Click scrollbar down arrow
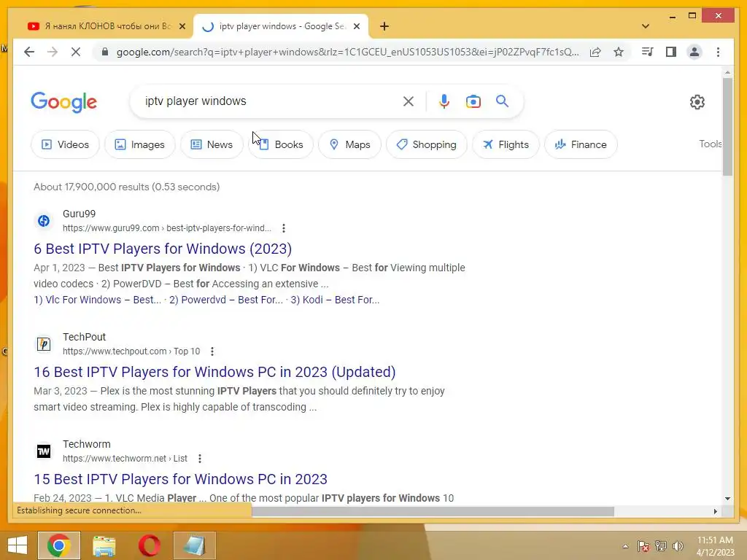This screenshot has width=747, height=560. click(x=727, y=499)
